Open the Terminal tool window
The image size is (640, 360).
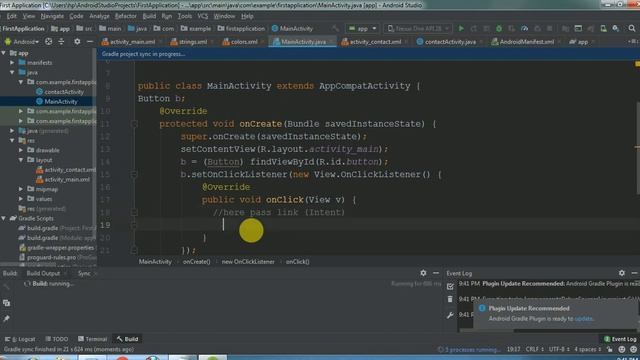coord(92,339)
